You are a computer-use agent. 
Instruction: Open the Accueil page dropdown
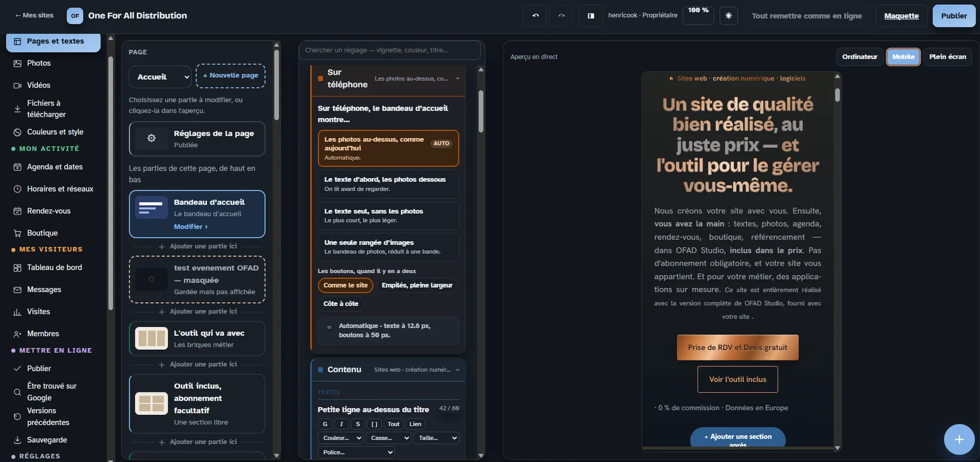160,77
